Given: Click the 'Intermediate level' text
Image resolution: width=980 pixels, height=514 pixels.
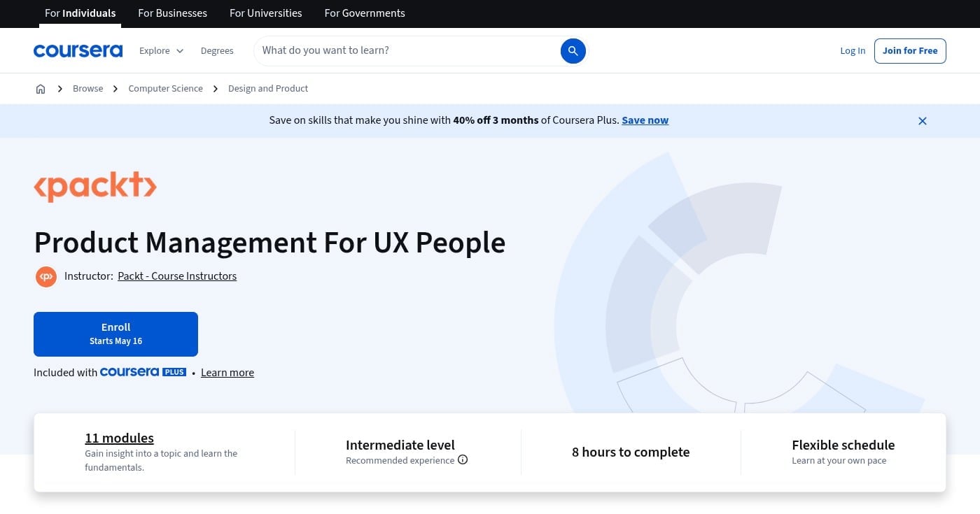Looking at the screenshot, I should [x=400, y=445].
